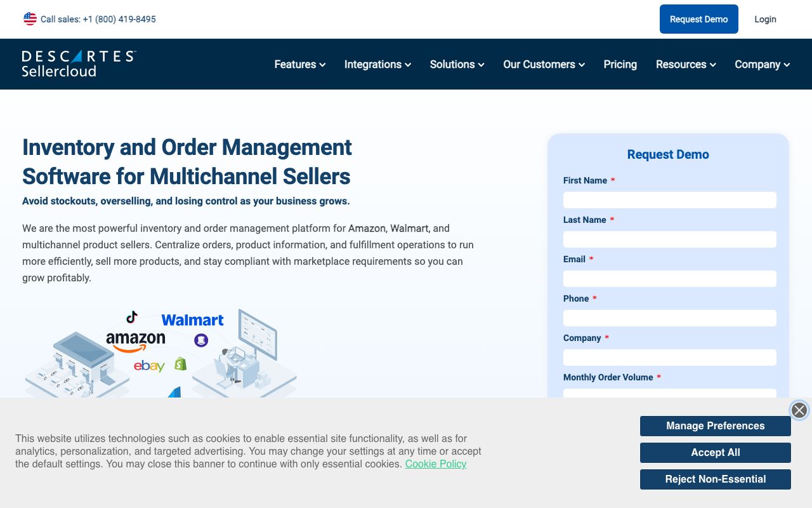Screen dimensions: 812x508
Task: Expand the Integrations menu
Action: pyautogui.click(x=377, y=64)
